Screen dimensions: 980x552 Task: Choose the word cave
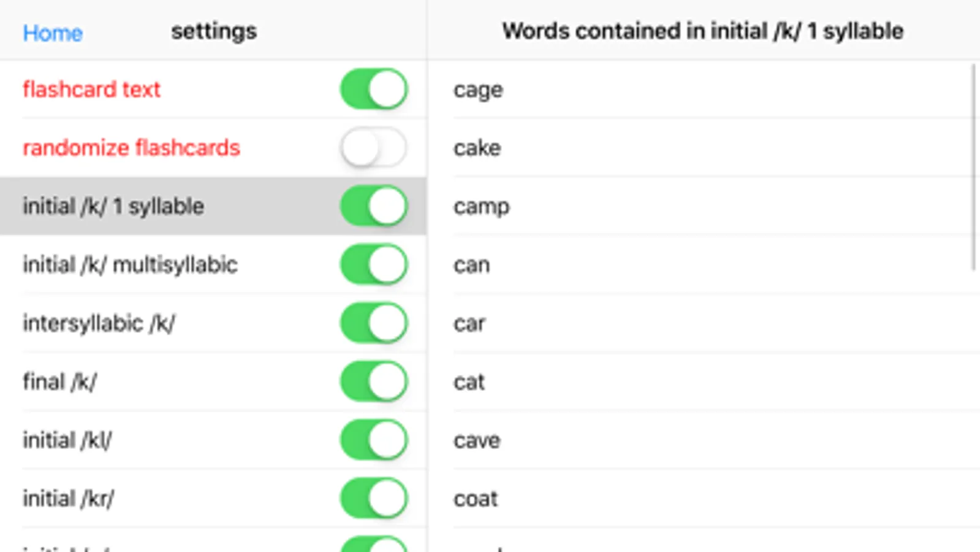tap(477, 440)
